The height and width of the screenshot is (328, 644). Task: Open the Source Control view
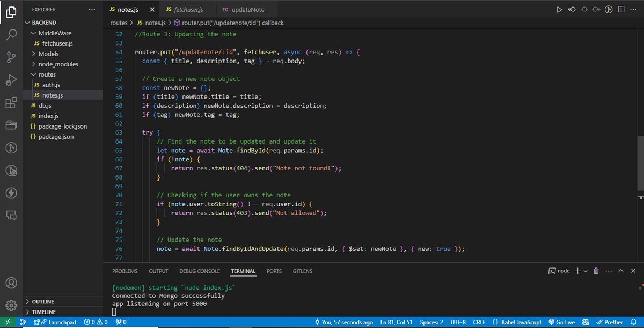point(11,57)
